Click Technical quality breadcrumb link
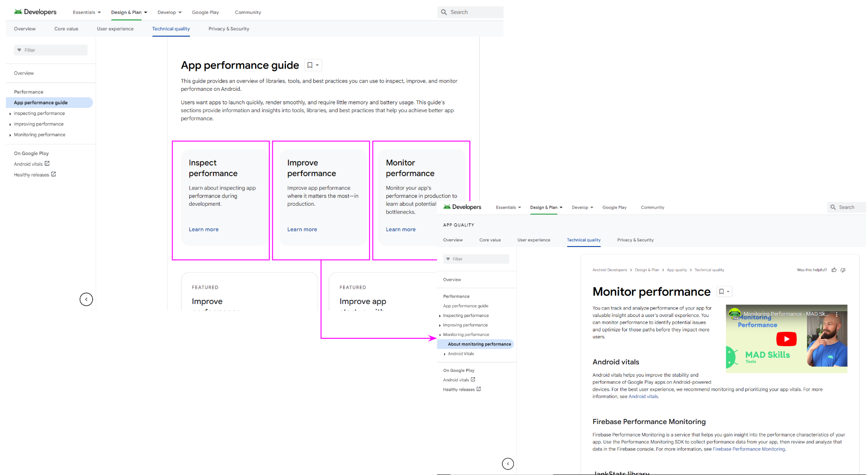 pos(709,270)
